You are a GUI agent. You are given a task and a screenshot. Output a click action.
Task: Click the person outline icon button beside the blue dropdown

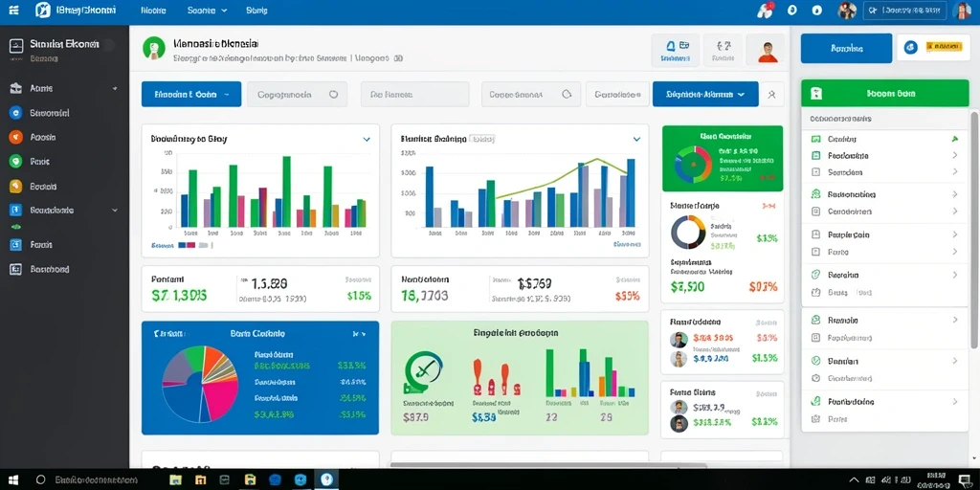tap(772, 95)
